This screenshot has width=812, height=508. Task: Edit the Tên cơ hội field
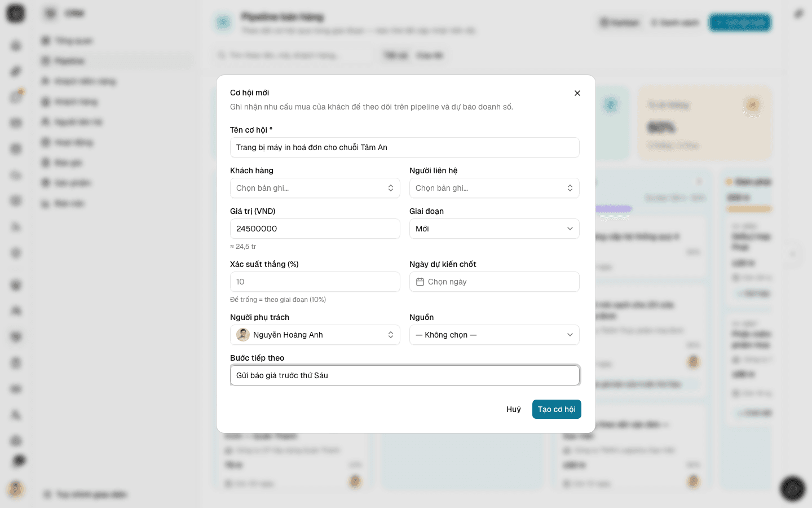pos(404,147)
